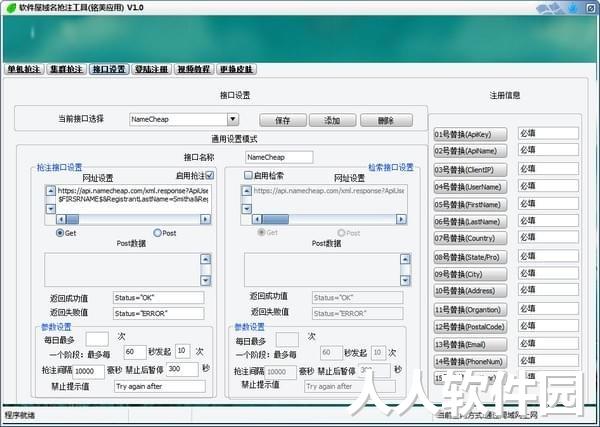
Task: Click down arrow of 检索 Post数据 box
Action: tap(405, 281)
